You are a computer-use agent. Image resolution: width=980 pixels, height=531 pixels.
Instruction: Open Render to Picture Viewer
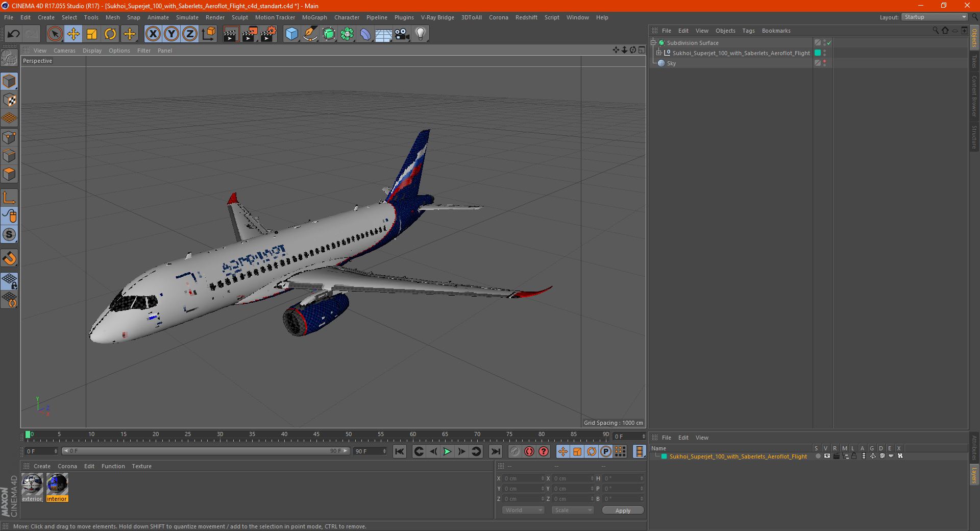click(x=250, y=34)
